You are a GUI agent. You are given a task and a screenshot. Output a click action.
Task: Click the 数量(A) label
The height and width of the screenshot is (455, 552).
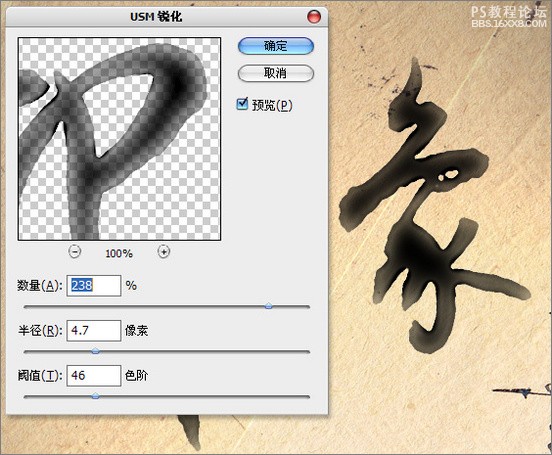point(40,285)
